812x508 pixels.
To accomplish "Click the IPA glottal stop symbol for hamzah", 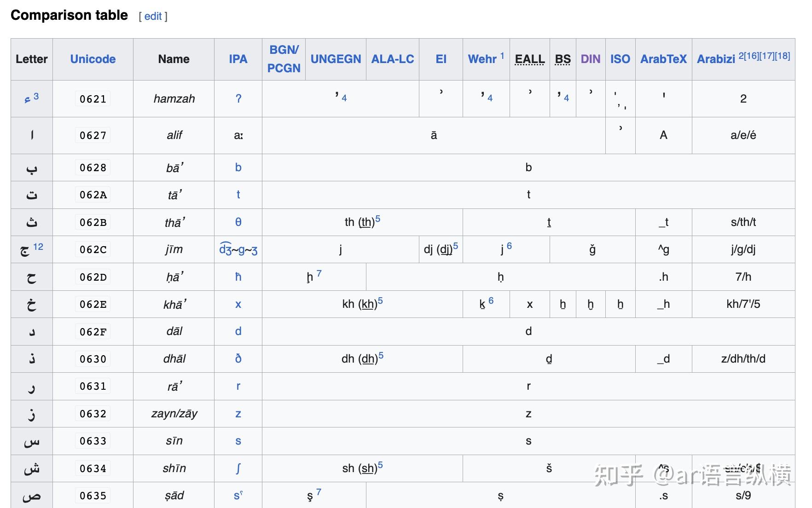I will (x=238, y=98).
